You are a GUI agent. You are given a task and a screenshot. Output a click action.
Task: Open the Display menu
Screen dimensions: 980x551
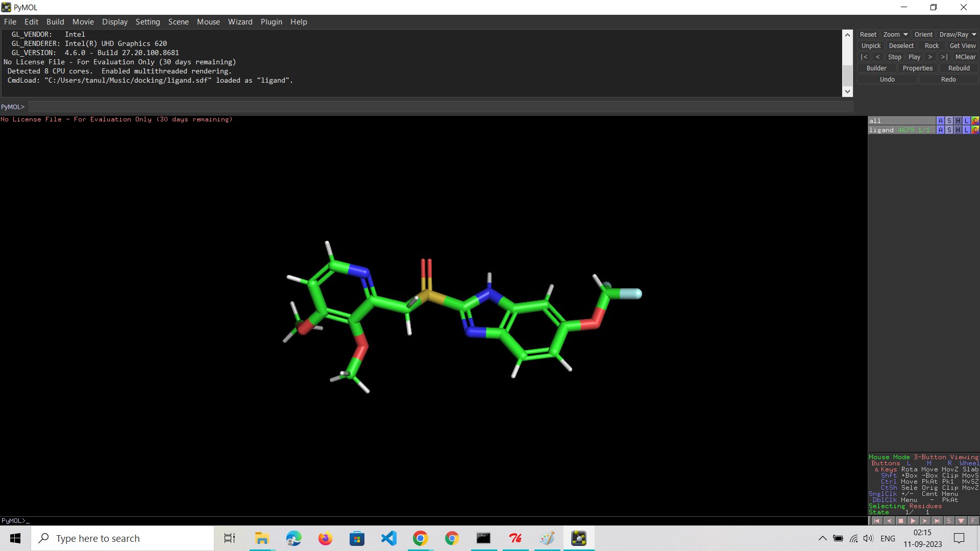(x=115, y=22)
